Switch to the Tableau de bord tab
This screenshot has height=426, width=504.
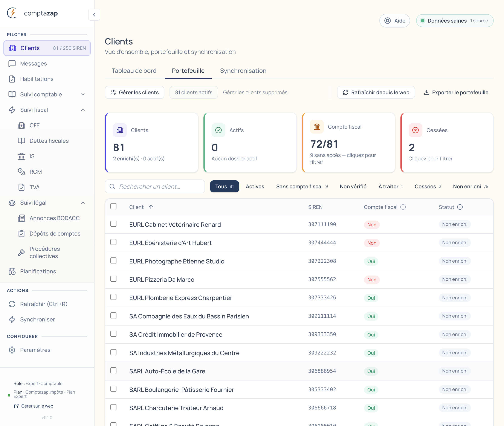(x=134, y=71)
